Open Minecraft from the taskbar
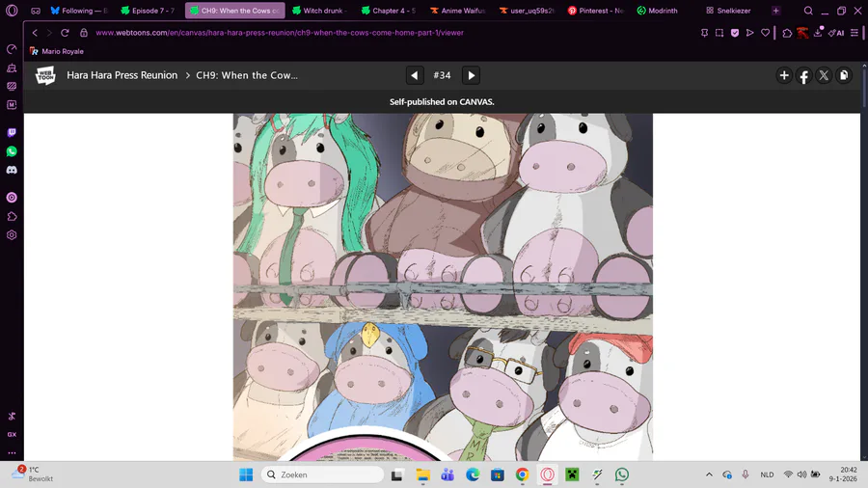Screen dimensions: 868x488 [x=572, y=474]
